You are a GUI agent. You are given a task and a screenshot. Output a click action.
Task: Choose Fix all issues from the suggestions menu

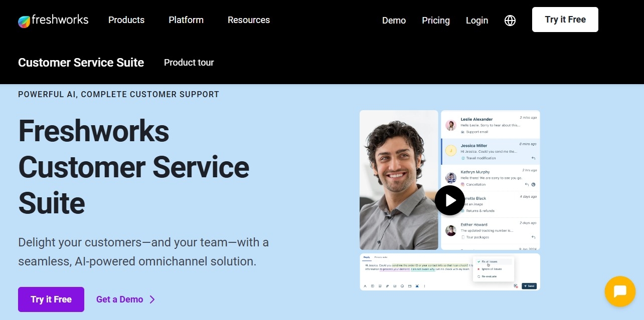489,261
